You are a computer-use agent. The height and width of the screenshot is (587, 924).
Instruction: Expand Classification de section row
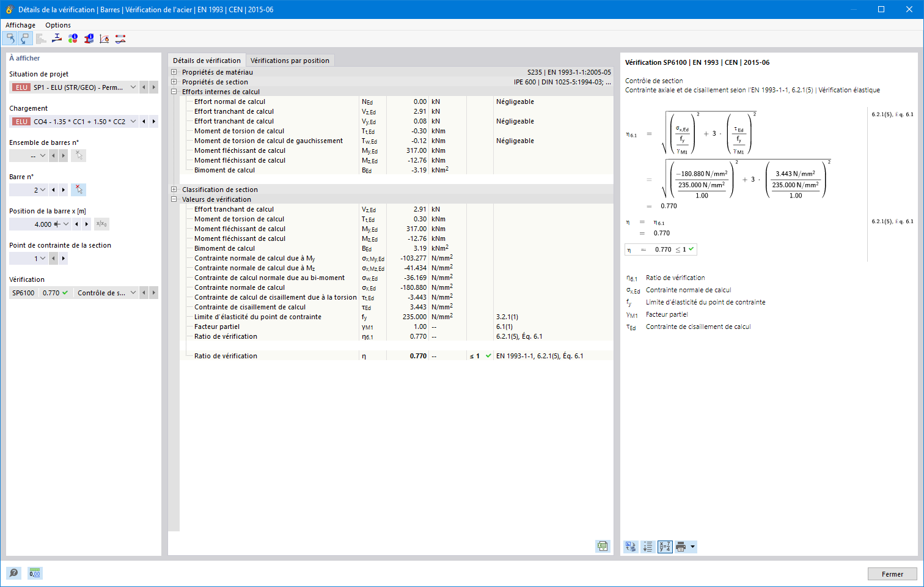(174, 190)
